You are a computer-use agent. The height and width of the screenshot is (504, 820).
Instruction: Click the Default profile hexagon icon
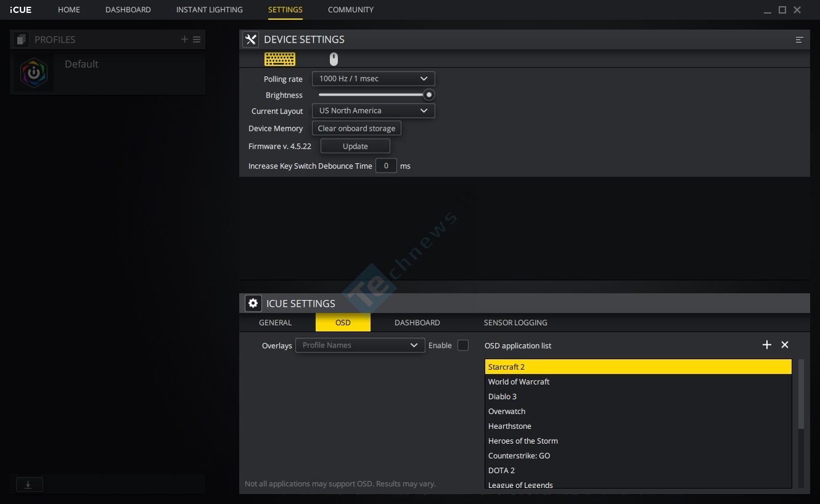coord(34,73)
